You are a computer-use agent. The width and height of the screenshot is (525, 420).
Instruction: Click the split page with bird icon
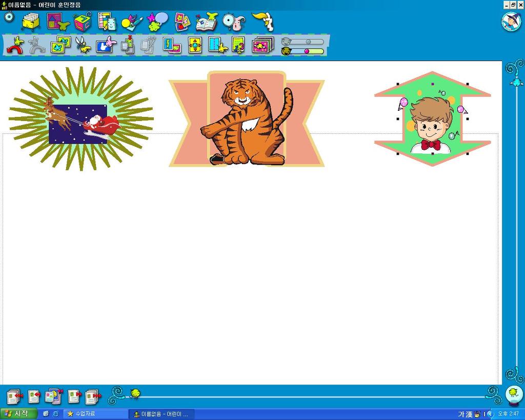(217, 45)
